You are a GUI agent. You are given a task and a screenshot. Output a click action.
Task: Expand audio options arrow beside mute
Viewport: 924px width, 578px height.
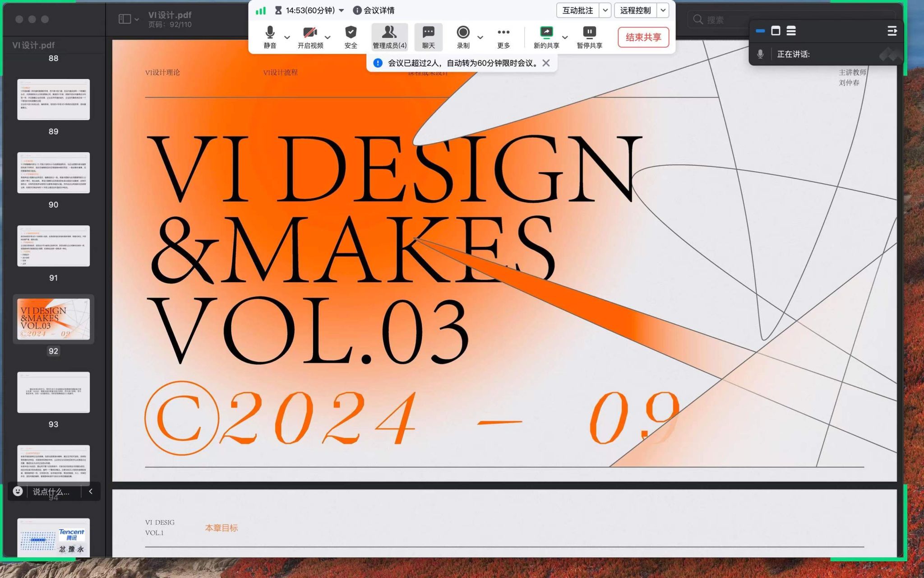(x=287, y=37)
